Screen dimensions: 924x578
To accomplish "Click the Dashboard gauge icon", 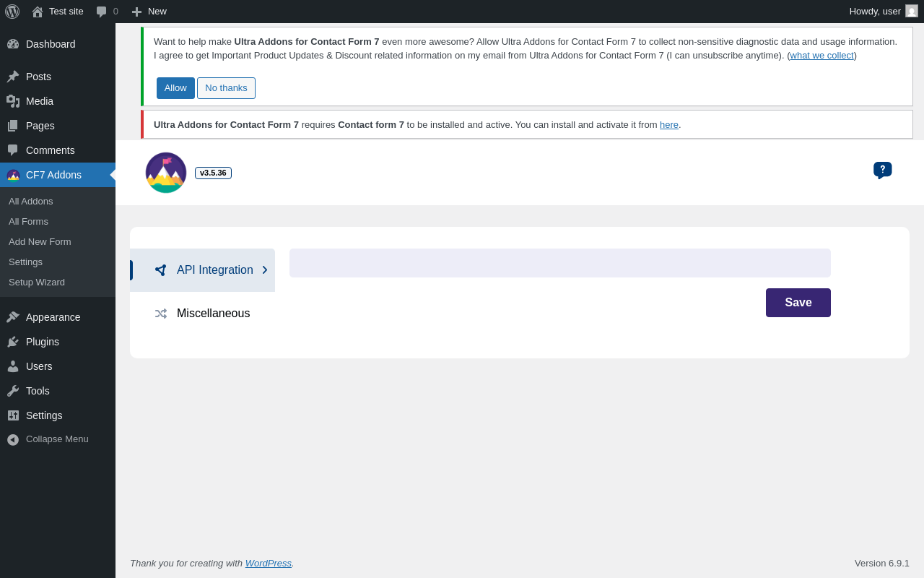I will click(x=13, y=44).
